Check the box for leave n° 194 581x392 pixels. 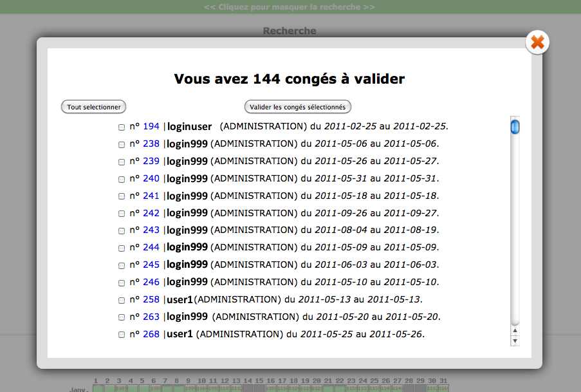122,127
